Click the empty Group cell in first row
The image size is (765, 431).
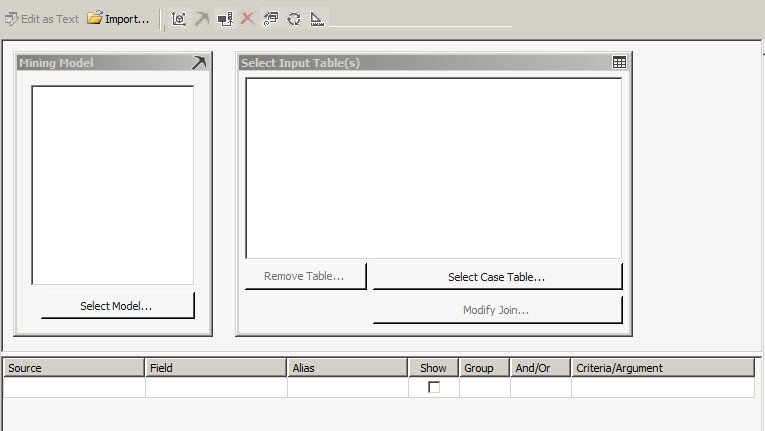point(484,387)
